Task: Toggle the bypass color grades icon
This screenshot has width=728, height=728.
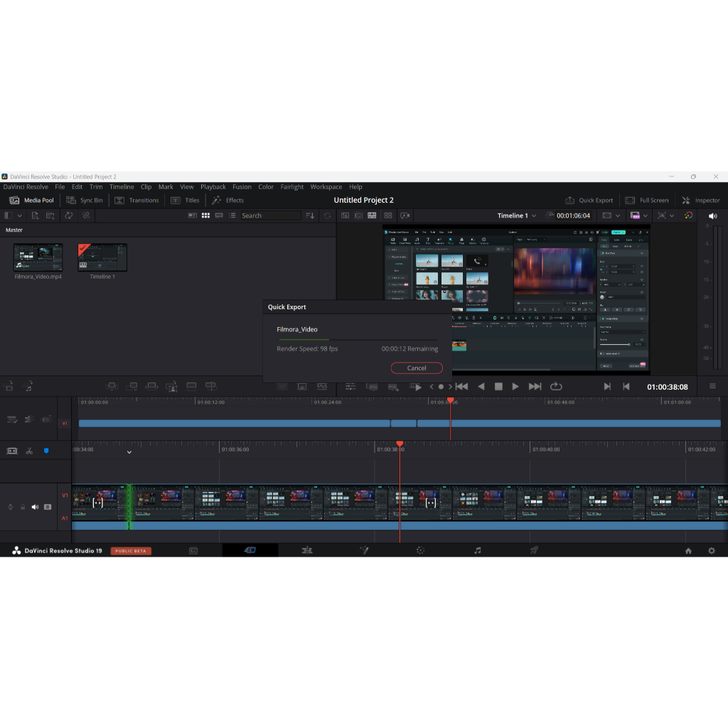Action: pos(688,215)
